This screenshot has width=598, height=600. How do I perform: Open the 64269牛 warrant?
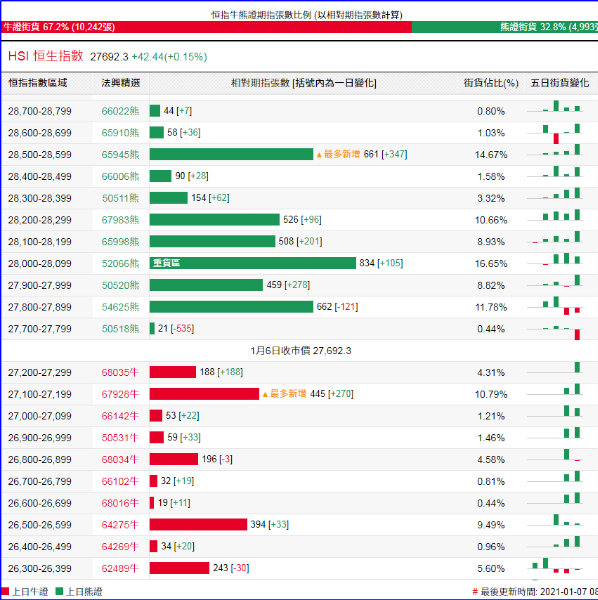click(x=119, y=547)
